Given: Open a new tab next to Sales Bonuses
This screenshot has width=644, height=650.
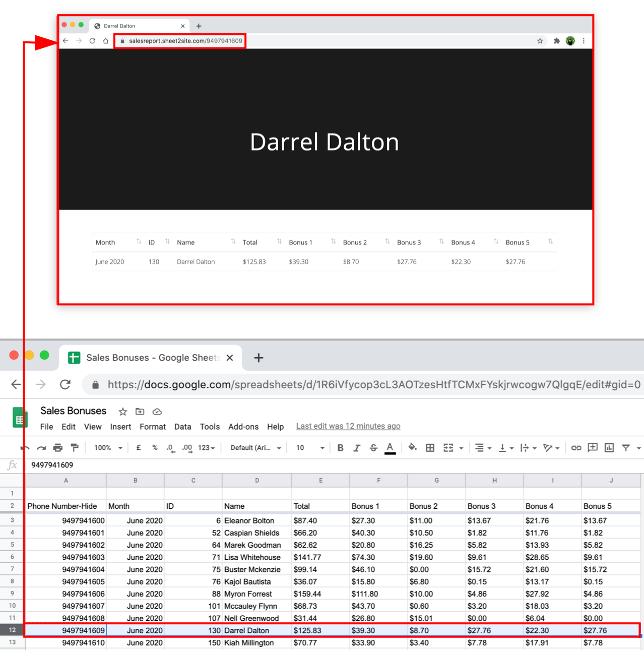Looking at the screenshot, I should point(259,358).
